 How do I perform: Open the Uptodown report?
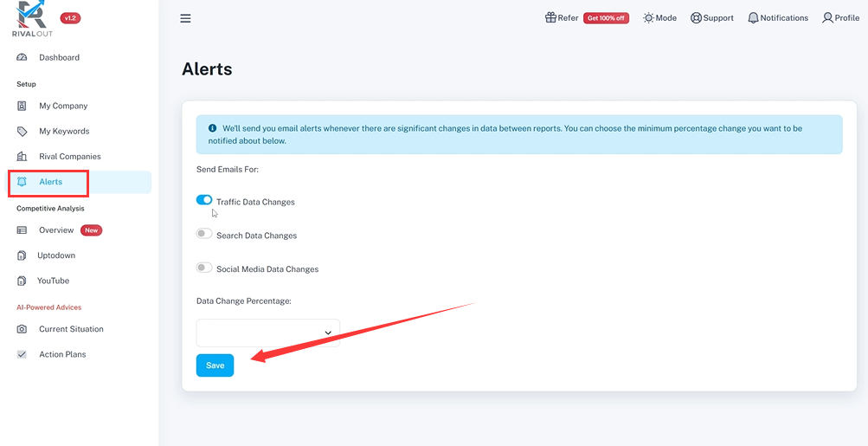tap(56, 255)
